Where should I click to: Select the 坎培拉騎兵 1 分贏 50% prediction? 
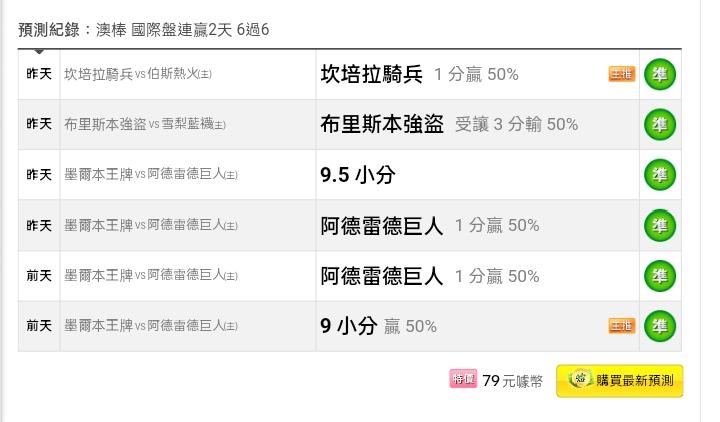pyautogui.click(x=419, y=74)
